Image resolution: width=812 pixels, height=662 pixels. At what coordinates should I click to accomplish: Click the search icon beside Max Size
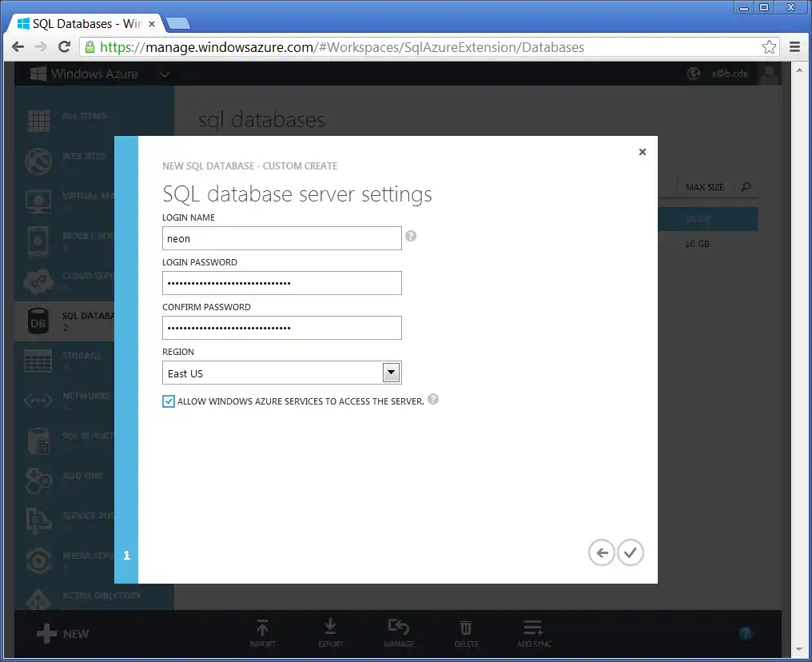click(x=746, y=187)
